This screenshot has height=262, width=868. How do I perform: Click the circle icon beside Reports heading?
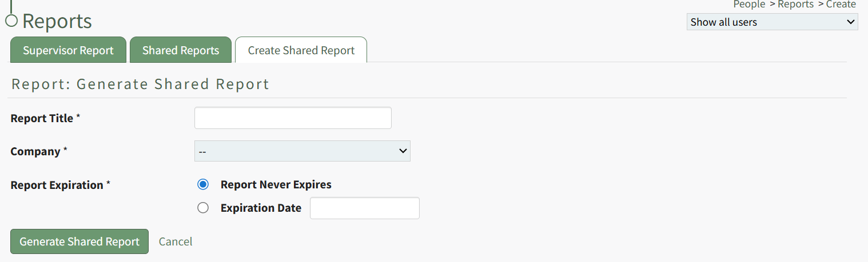click(11, 21)
